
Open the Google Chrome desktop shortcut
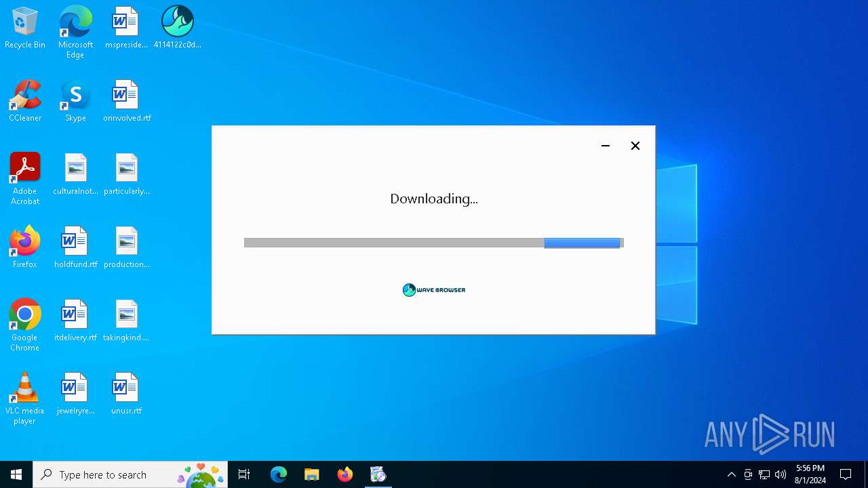[25, 325]
